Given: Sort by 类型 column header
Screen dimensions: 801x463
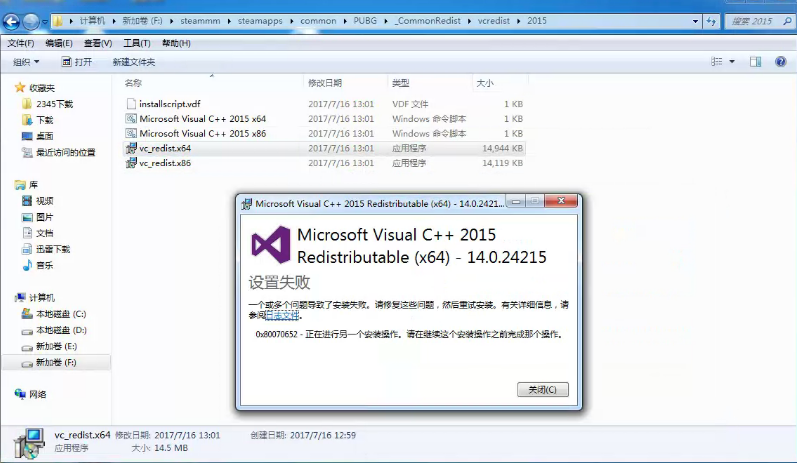Looking at the screenshot, I should pyautogui.click(x=400, y=83).
